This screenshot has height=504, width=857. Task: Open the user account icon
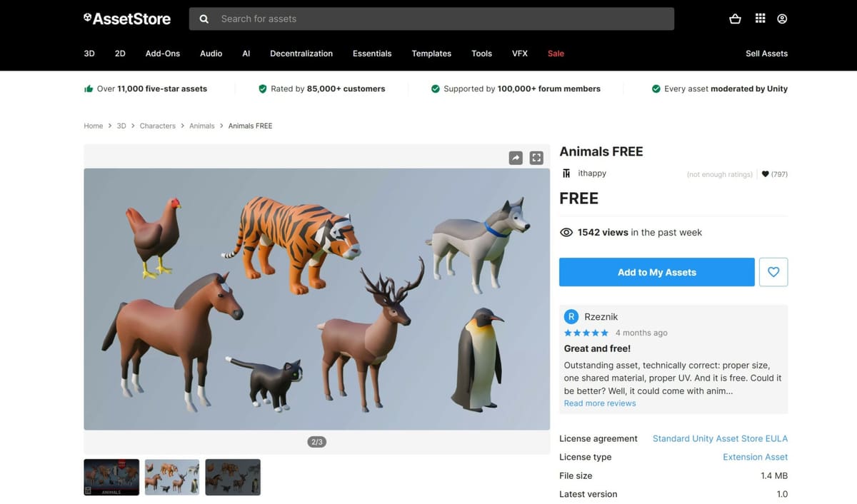click(x=782, y=19)
